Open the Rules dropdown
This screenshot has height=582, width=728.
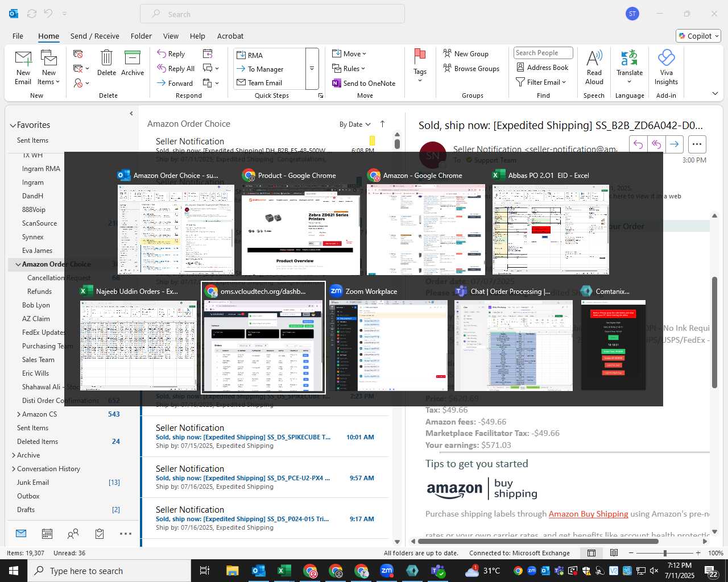[349, 68]
